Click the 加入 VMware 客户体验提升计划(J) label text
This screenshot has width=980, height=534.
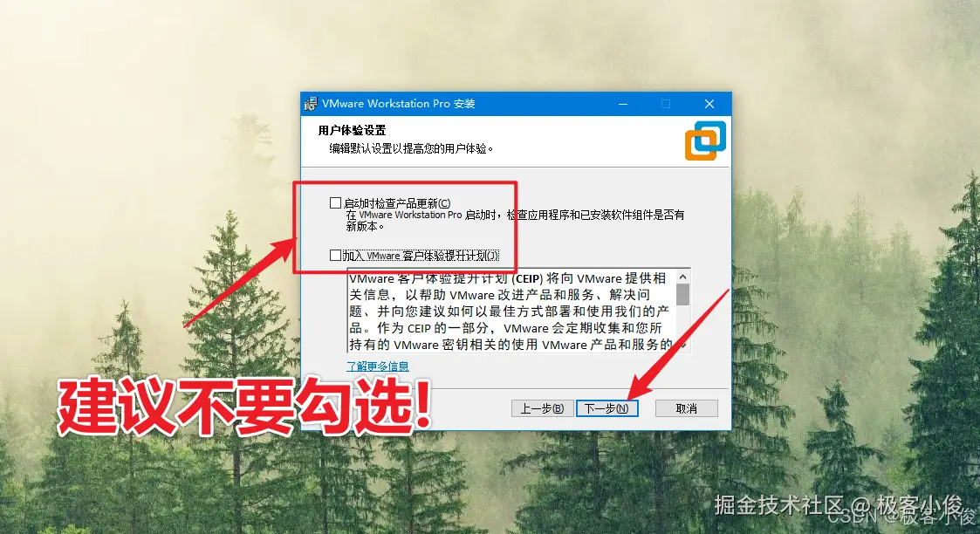tap(421, 256)
